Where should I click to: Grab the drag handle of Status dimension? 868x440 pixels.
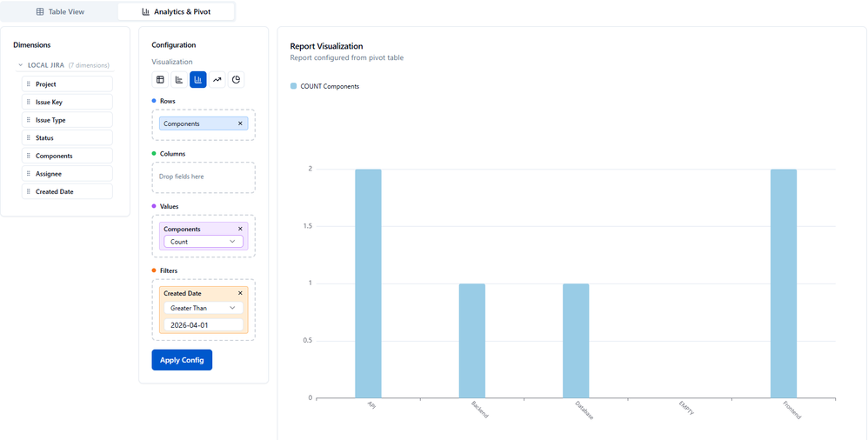tap(29, 137)
